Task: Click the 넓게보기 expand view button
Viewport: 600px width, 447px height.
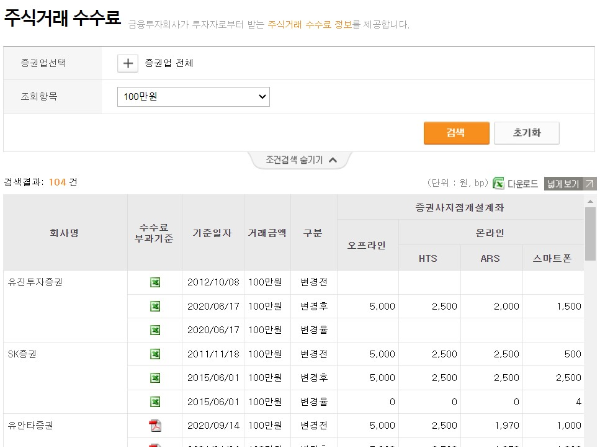Action: tap(569, 184)
